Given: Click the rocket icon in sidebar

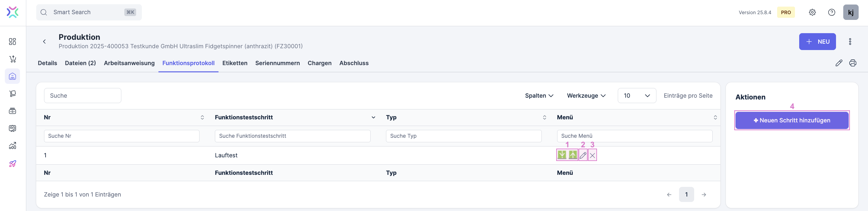Looking at the screenshot, I should (x=12, y=164).
